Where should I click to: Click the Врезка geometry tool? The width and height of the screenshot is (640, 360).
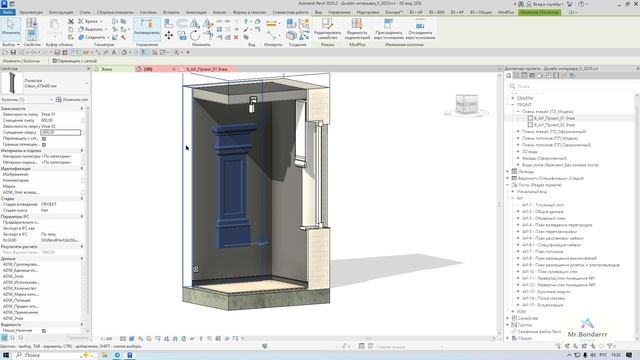tap(91, 21)
